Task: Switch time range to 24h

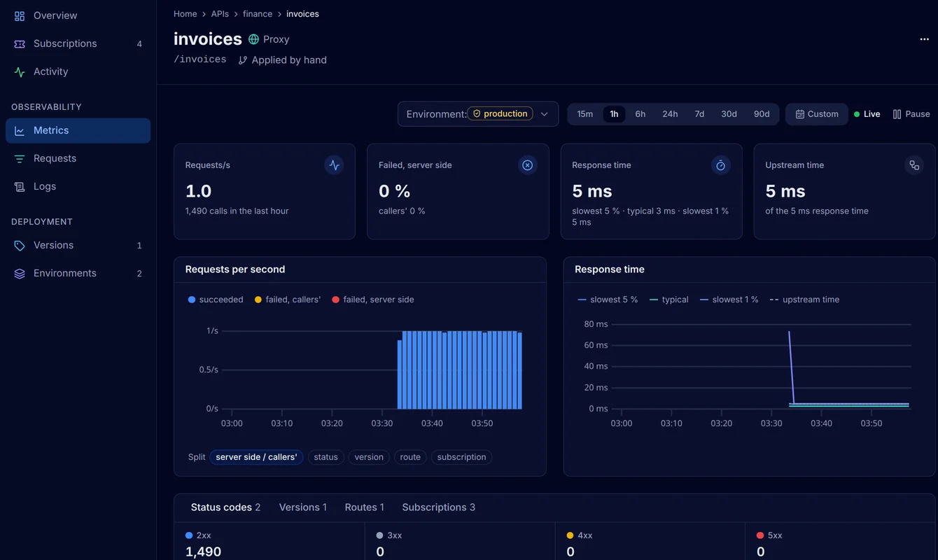Action: coord(670,114)
